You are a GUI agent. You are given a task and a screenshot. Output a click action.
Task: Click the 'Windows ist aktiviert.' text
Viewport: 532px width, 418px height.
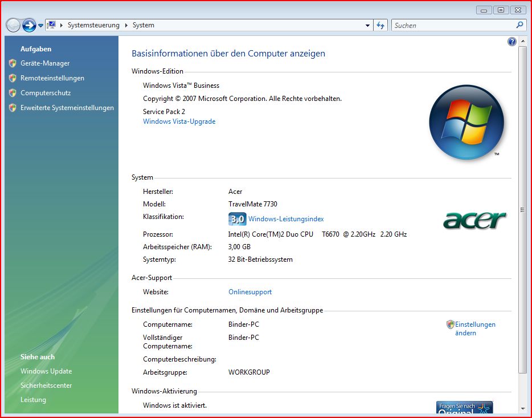pos(175,405)
